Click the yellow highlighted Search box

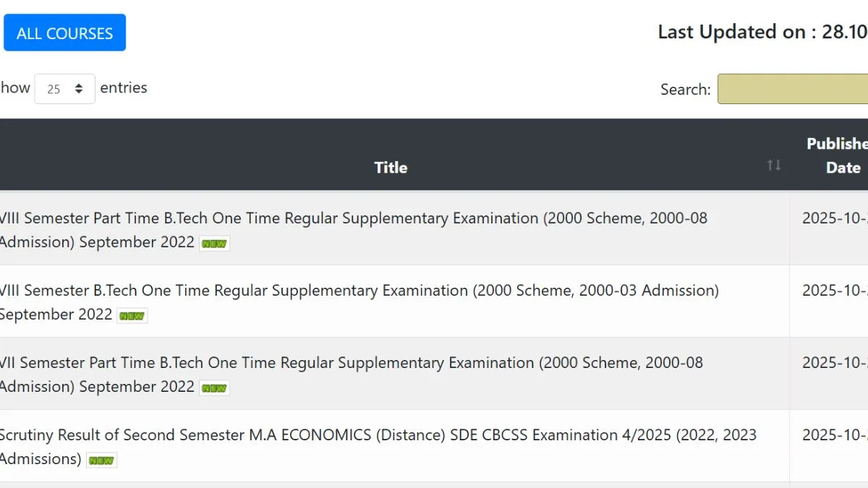pyautogui.click(x=792, y=88)
